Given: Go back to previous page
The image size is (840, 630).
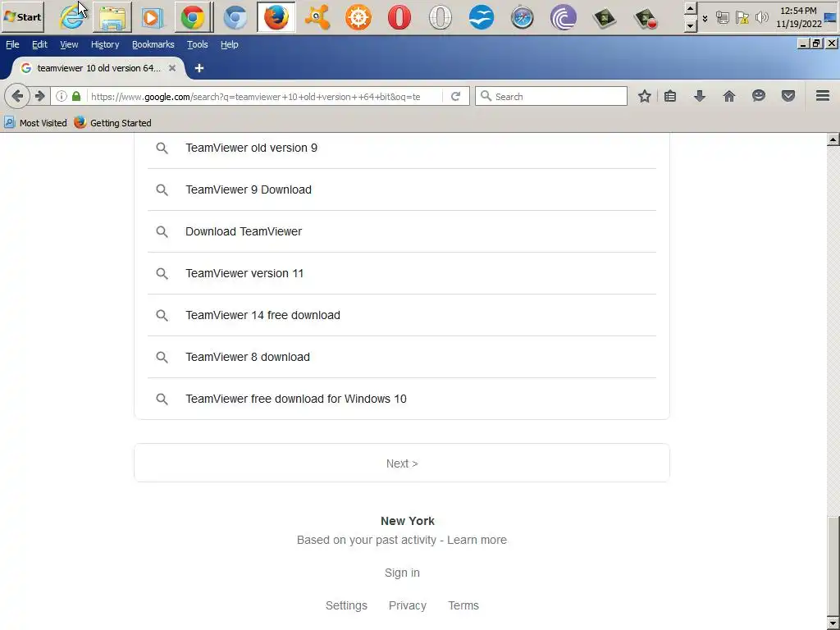Looking at the screenshot, I should click(17, 97).
